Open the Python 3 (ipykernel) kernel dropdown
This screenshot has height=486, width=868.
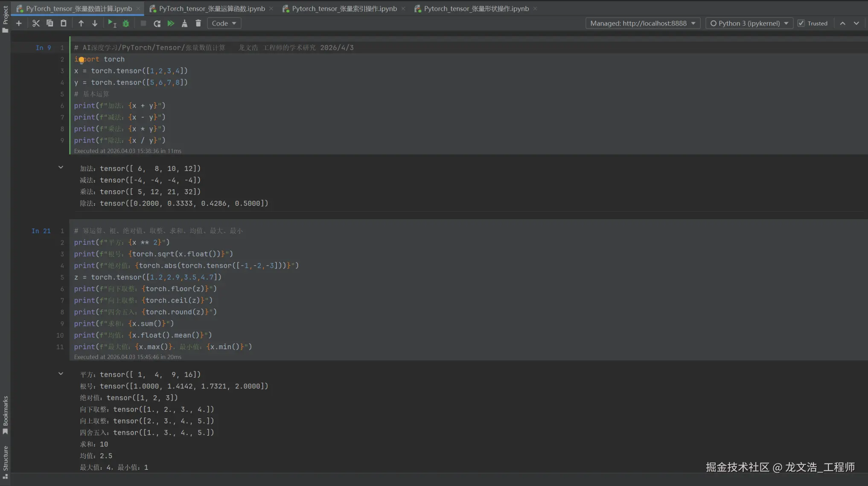coord(749,23)
